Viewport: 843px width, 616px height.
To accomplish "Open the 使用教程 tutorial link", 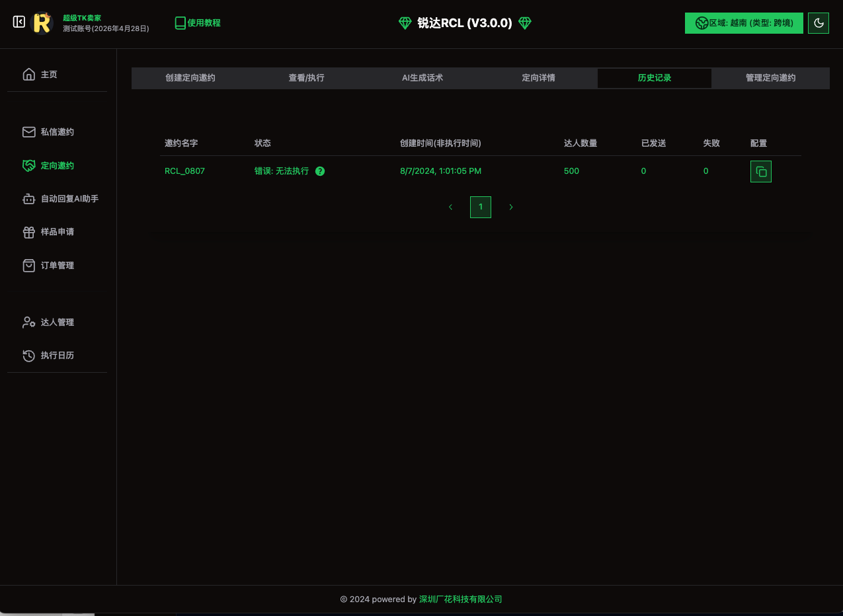I will (x=198, y=23).
